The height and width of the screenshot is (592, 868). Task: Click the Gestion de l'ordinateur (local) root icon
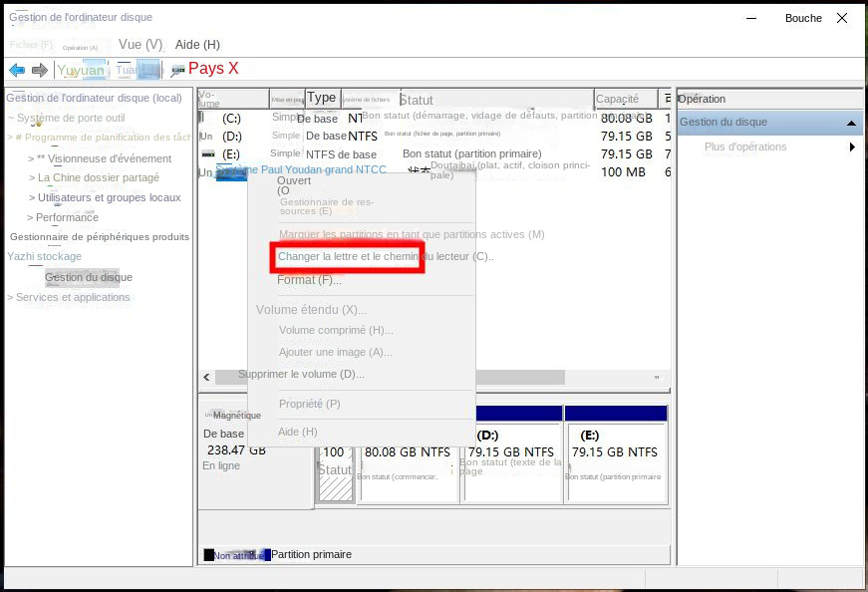10,98
